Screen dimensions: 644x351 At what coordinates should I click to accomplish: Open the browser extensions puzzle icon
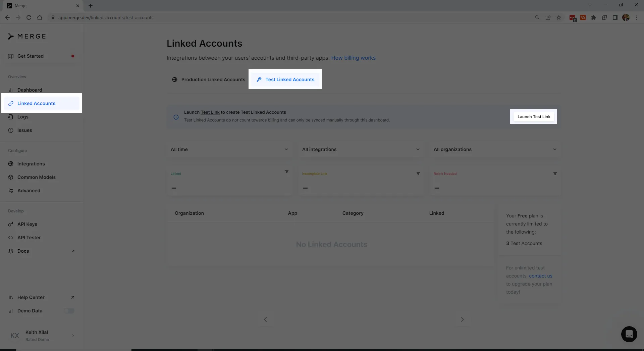594,17
